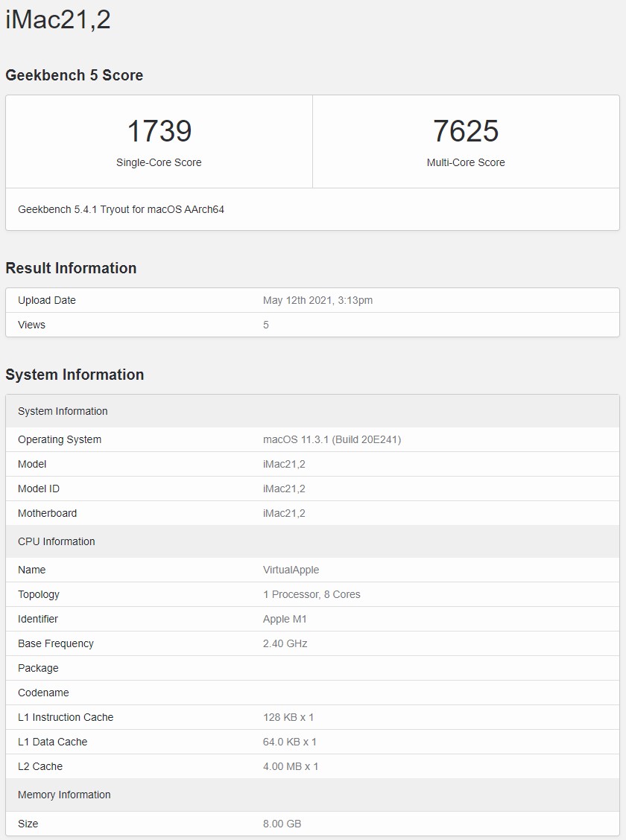Select the CPU Information header row
Image resolution: width=626 pixels, height=840 pixels.
[x=312, y=541]
